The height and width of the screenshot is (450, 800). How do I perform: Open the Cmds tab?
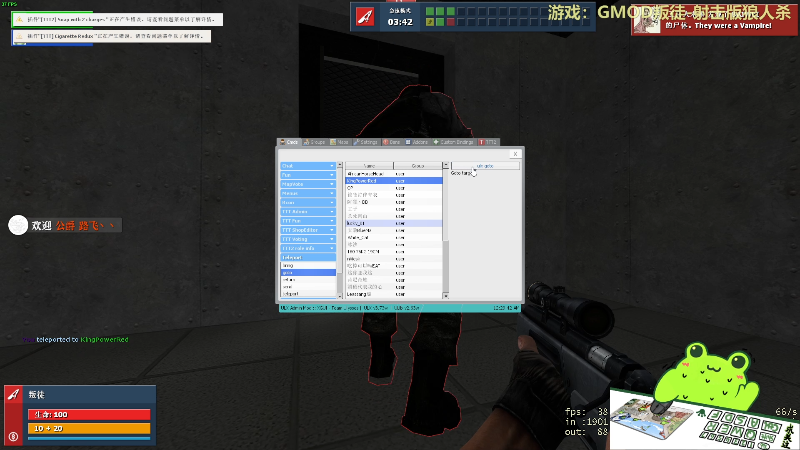point(289,142)
